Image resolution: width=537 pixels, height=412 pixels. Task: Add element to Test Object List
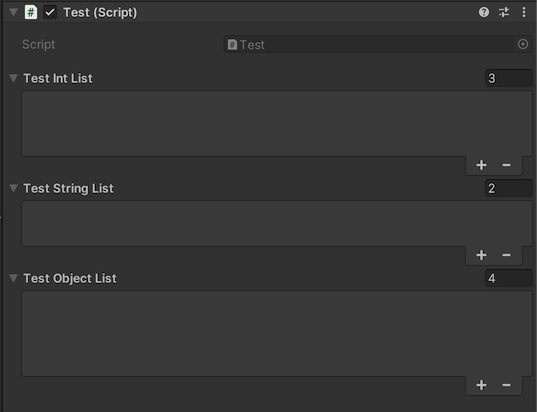click(x=481, y=385)
